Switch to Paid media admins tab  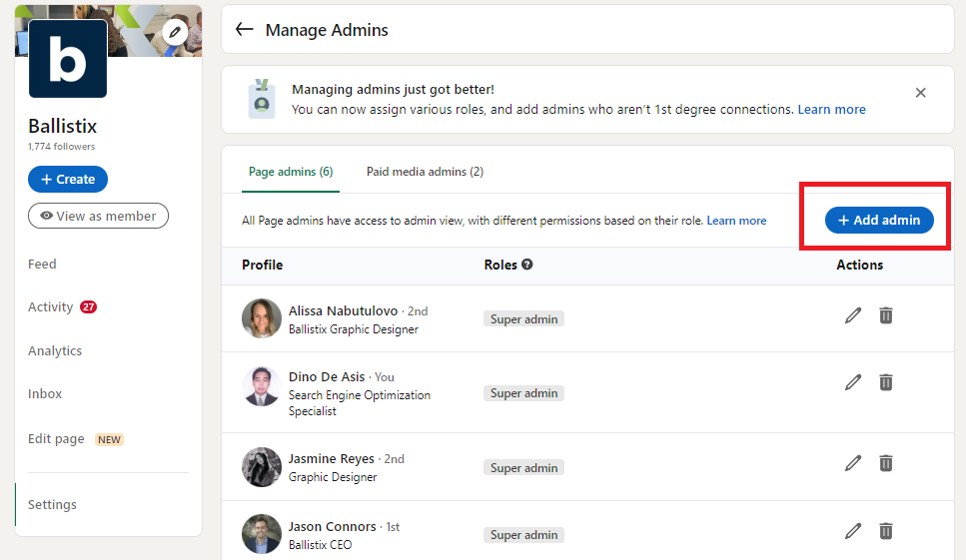coord(425,172)
